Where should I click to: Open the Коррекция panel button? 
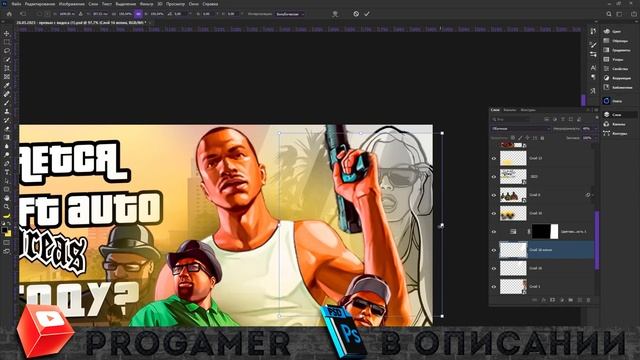tap(616, 78)
